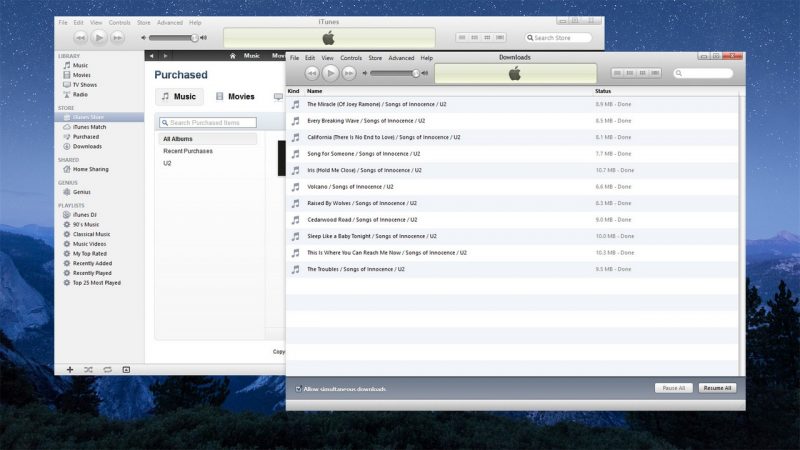This screenshot has width=800, height=450.
Task: Open Purchased in sidebar
Action: pos(86,137)
